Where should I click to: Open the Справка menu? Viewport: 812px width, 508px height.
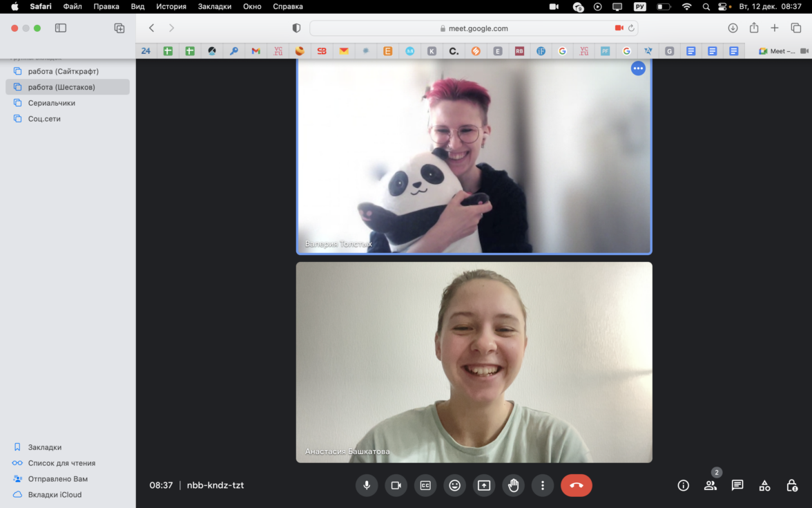tap(288, 6)
